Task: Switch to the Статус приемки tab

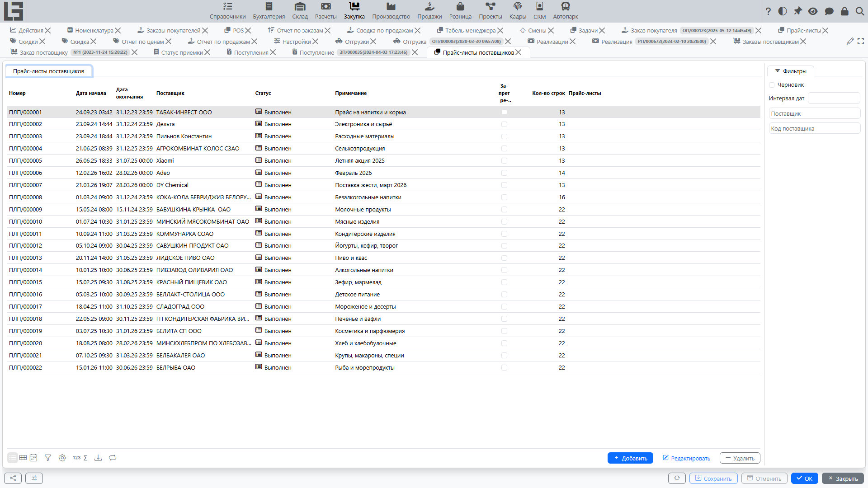Action: (x=182, y=52)
